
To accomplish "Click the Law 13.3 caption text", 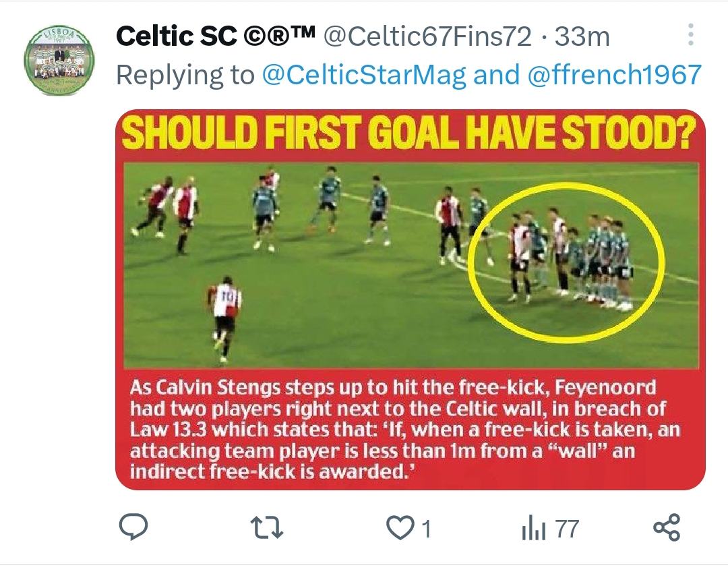I will coord(405,430).
